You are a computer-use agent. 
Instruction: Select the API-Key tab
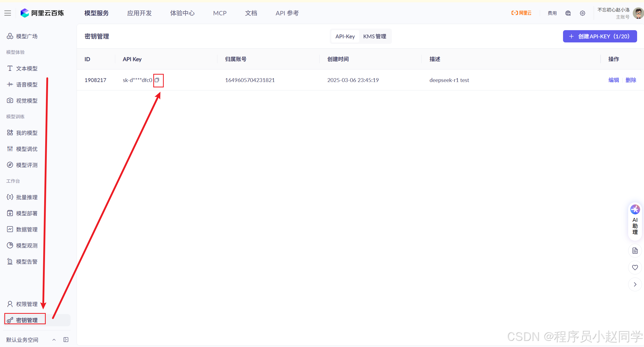tap(345, 36)
